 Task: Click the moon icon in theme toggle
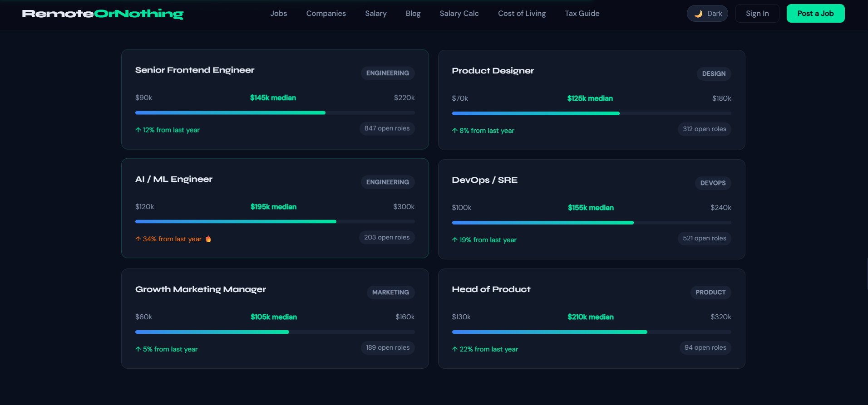[698, 14]
